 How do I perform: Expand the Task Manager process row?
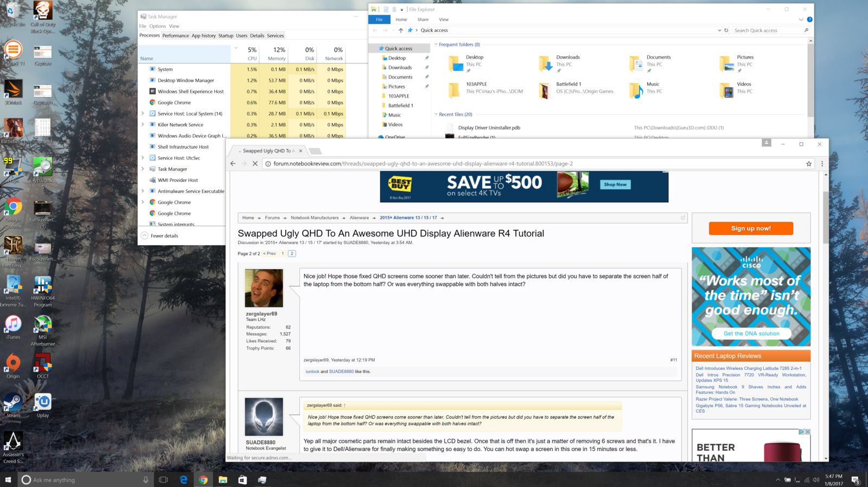tap(143, 169)
